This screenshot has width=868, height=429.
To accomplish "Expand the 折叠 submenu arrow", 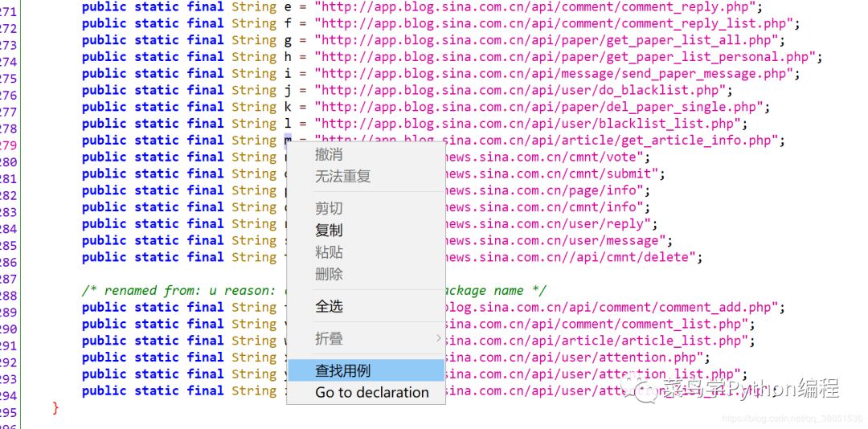I will [439, 338].
